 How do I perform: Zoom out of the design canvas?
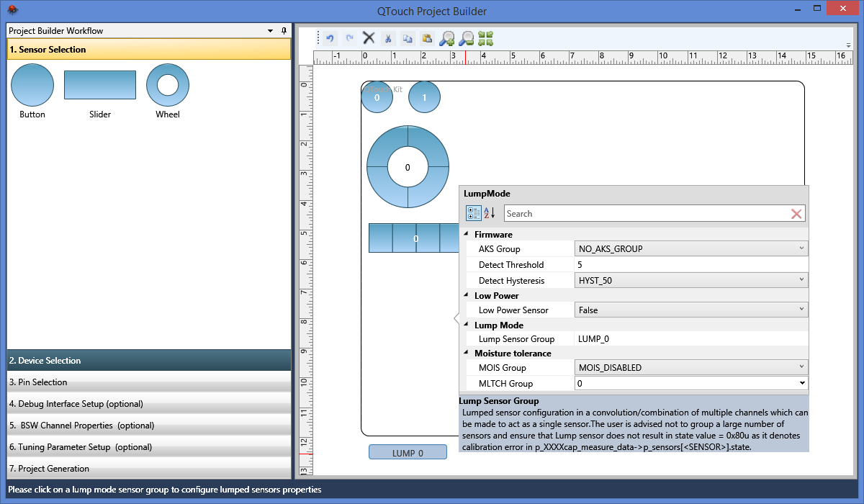467,38
